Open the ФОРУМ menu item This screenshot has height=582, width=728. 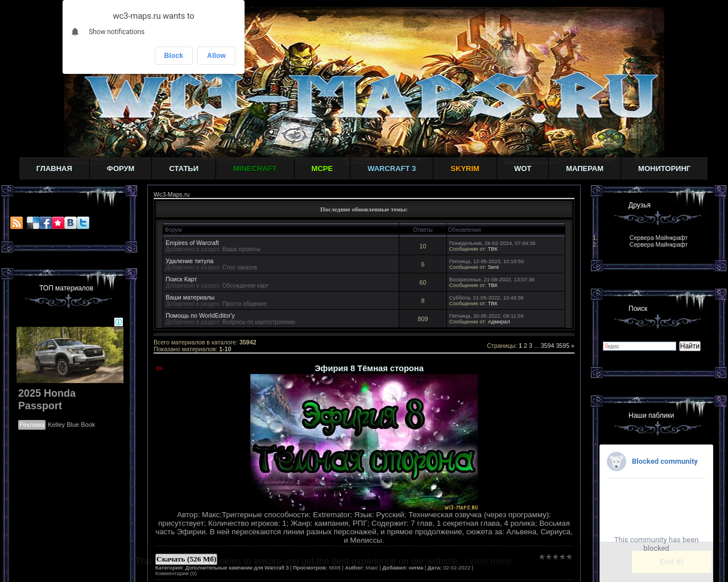(121, 169)
